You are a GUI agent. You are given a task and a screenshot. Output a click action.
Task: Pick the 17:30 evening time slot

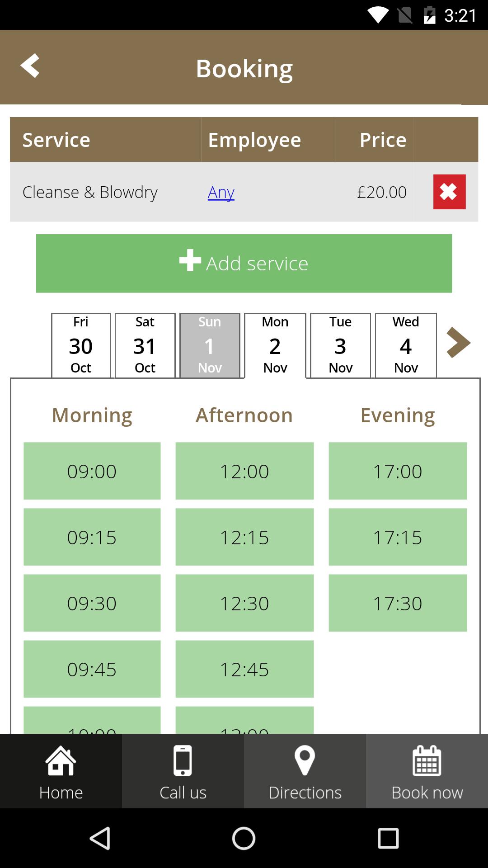398,603
